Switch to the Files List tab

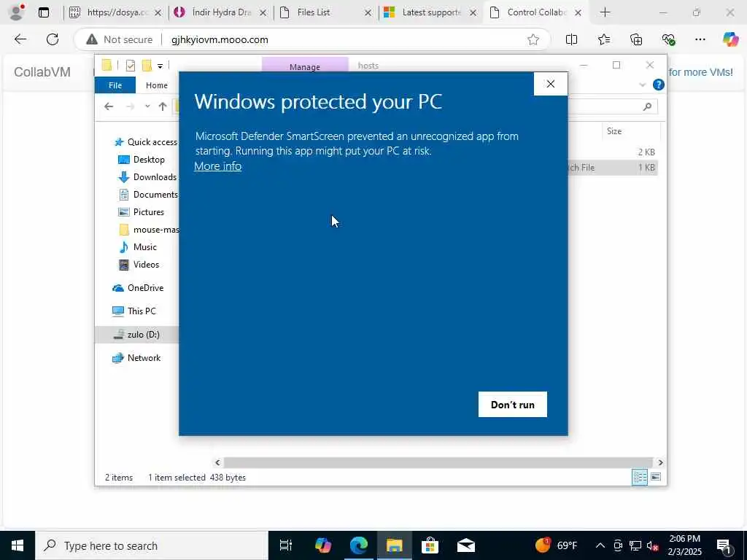325,12
